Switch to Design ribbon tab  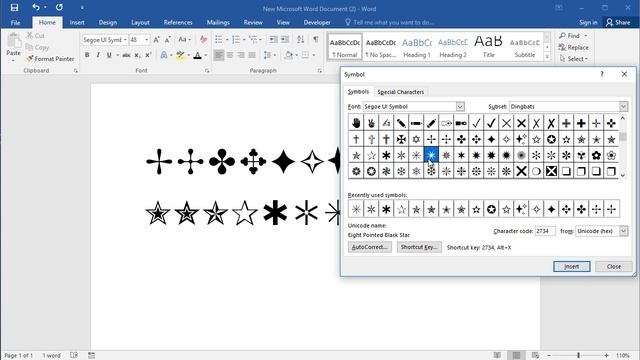click(x=108, y=22)
